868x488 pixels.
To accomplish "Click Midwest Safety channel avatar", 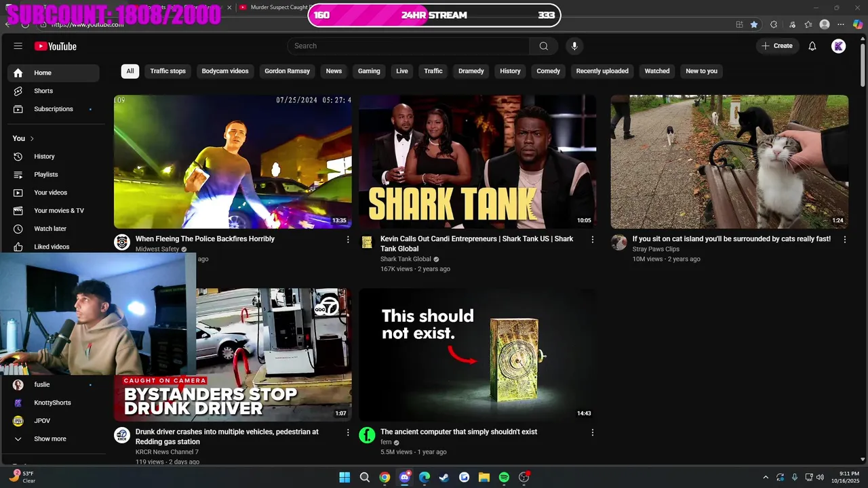I will [122, 243].
